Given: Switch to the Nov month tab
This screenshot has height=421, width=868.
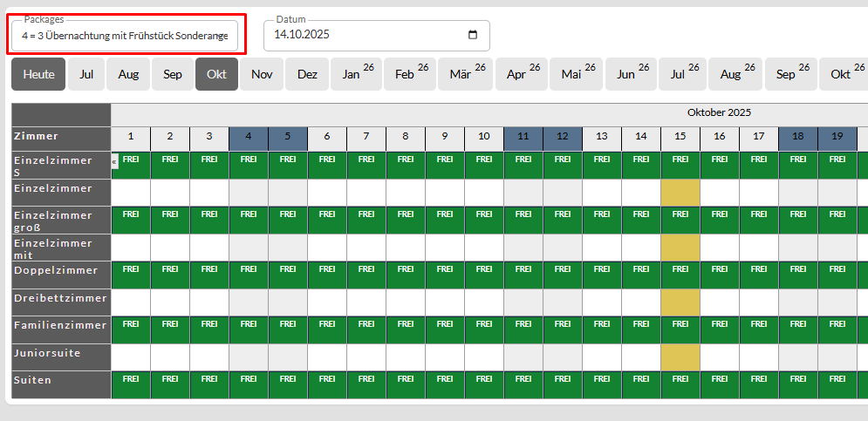Looking at the screenshot, I should [x=262, y=75].
